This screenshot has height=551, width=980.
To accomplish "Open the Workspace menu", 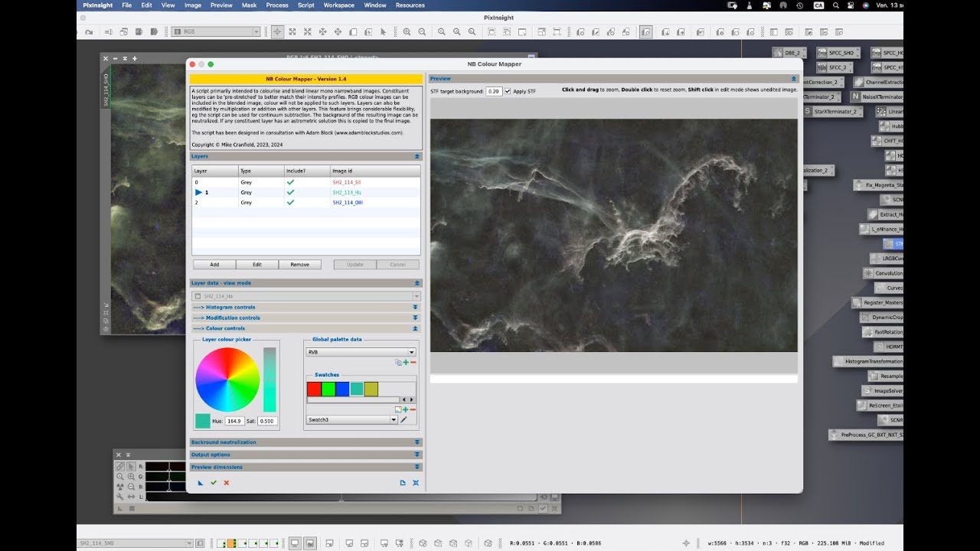I will click(338, 5).
